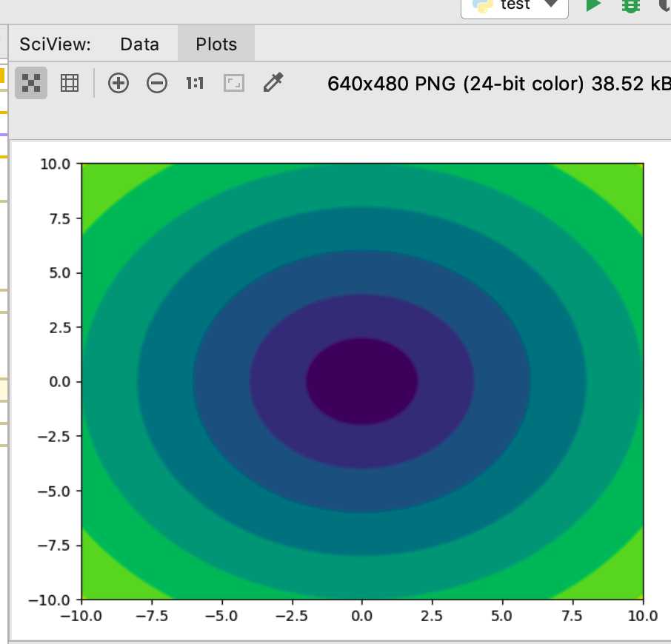Click the y-axis tick label −7.5
The image size is (671, 644).
point(54,546)
